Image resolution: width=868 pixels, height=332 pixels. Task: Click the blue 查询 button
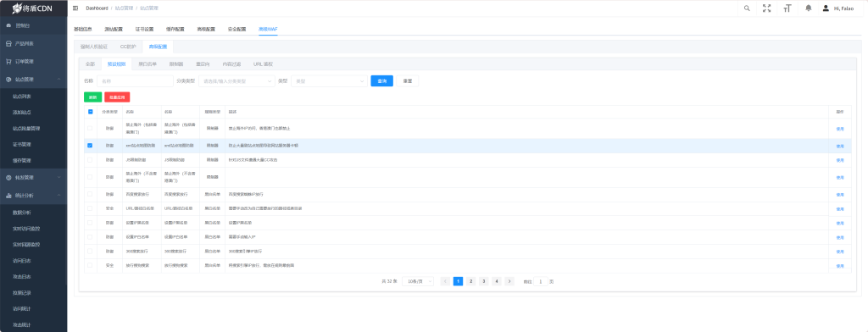pos(382,80)
